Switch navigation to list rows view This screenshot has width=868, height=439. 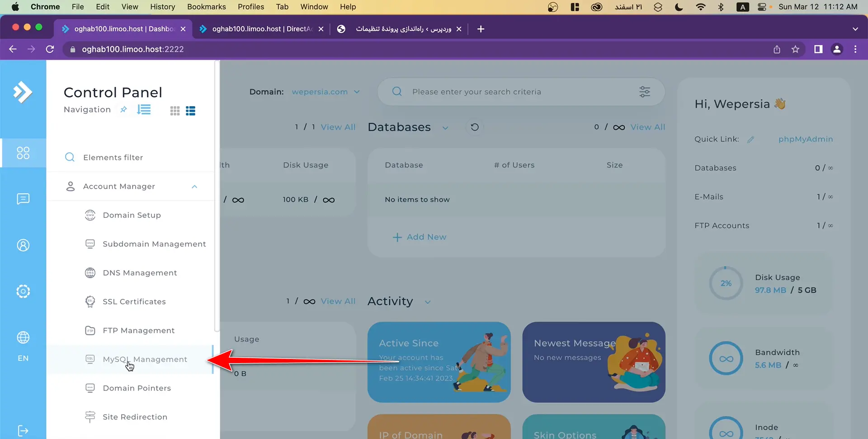tap(191, 111)
